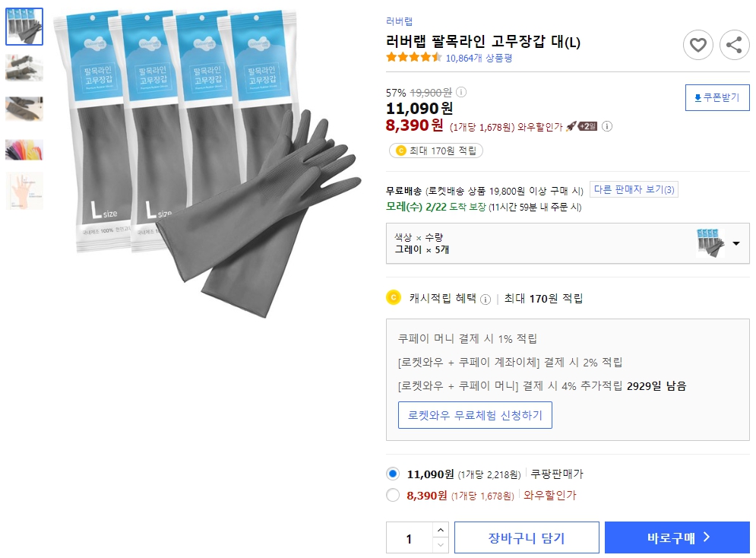
Task: Open the color and quantity dropdown
Action: (x=735, y=243)
